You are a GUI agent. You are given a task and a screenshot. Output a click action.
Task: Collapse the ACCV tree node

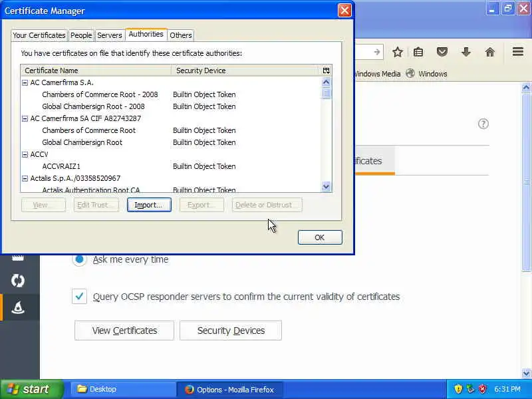[25, 154]
